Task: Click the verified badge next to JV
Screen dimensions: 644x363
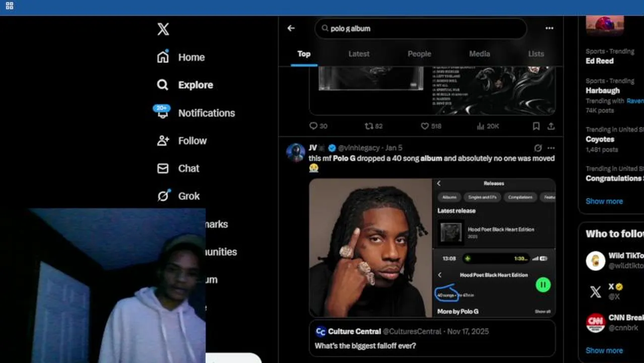Action: click(x=332, y=148)
